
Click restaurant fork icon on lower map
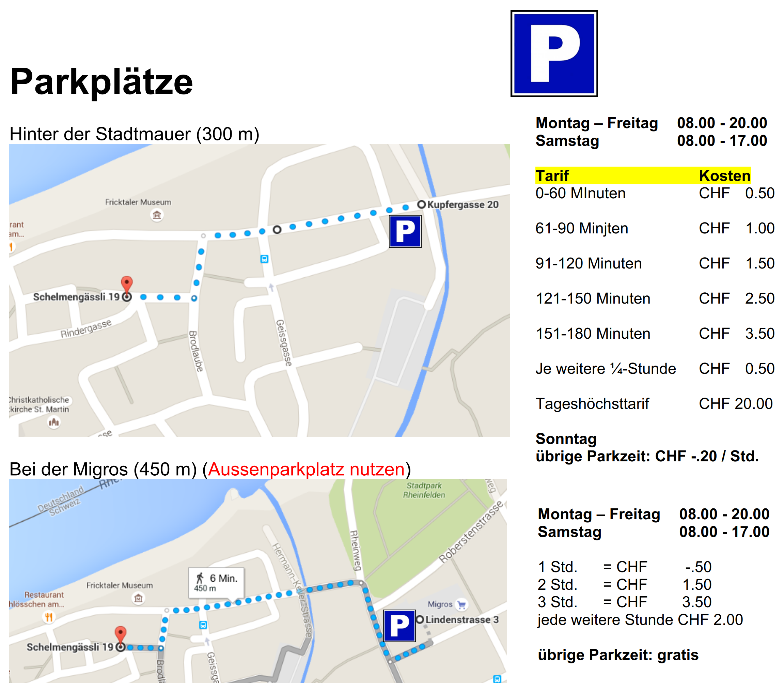(49, 617)
